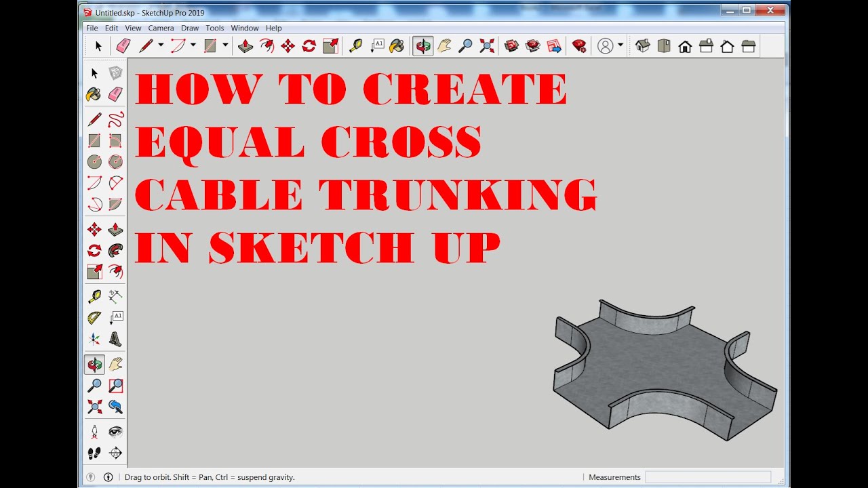Switch to Right view house icon
Screen dimensions: 868x488
click(706, 46)
